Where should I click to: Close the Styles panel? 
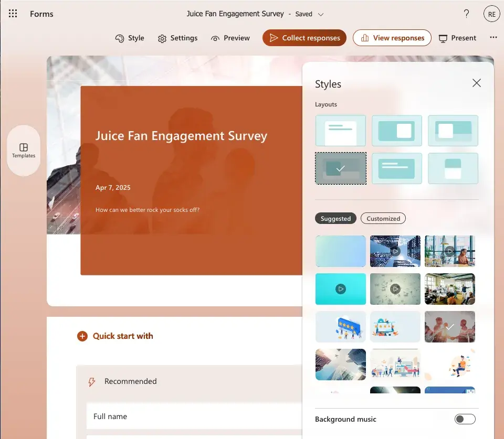(476, 83)
